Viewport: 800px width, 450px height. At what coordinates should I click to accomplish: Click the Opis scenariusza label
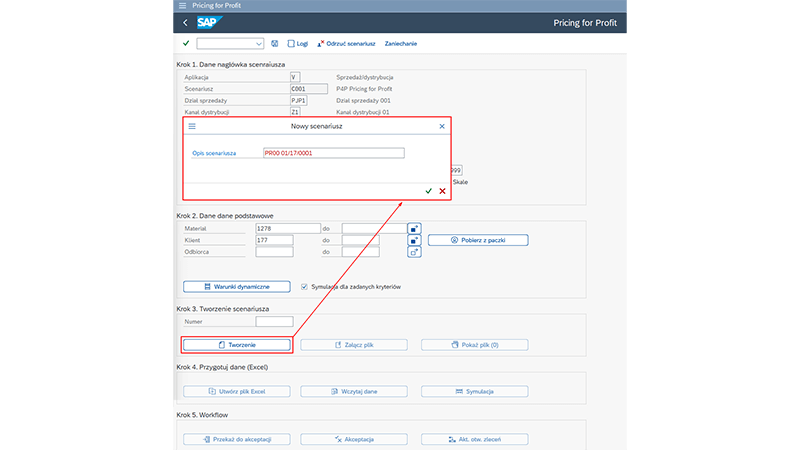coord(214,153)
